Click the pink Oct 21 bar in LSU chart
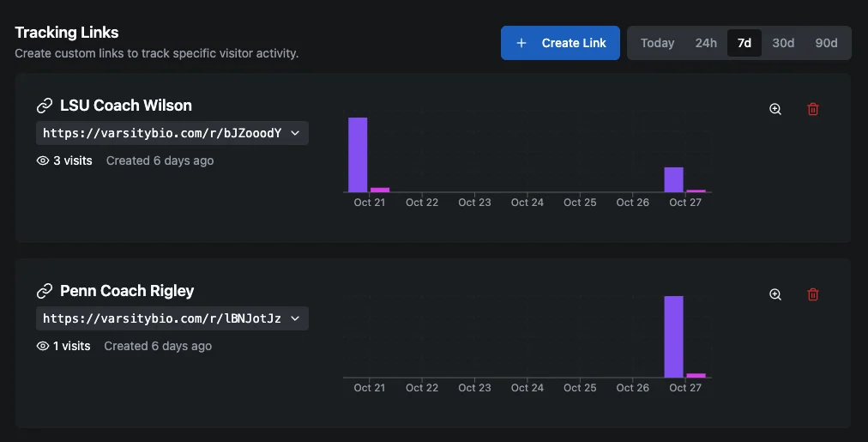Screen dimensions: 868x442 (380, 190)
